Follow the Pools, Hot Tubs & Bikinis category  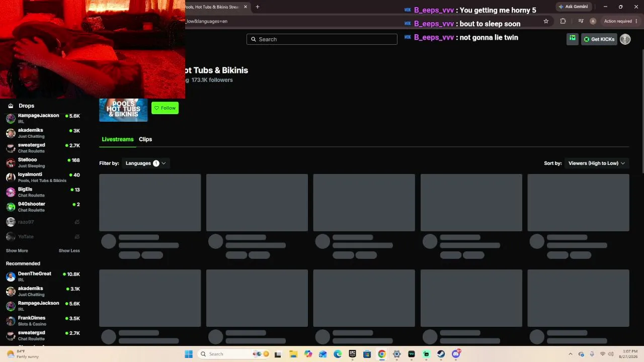165,108
